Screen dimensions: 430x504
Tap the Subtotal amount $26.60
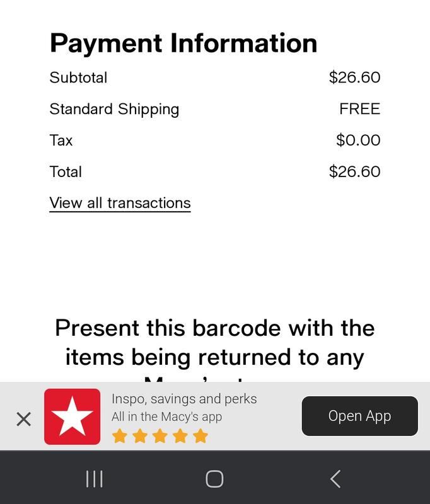coord(354,77)
